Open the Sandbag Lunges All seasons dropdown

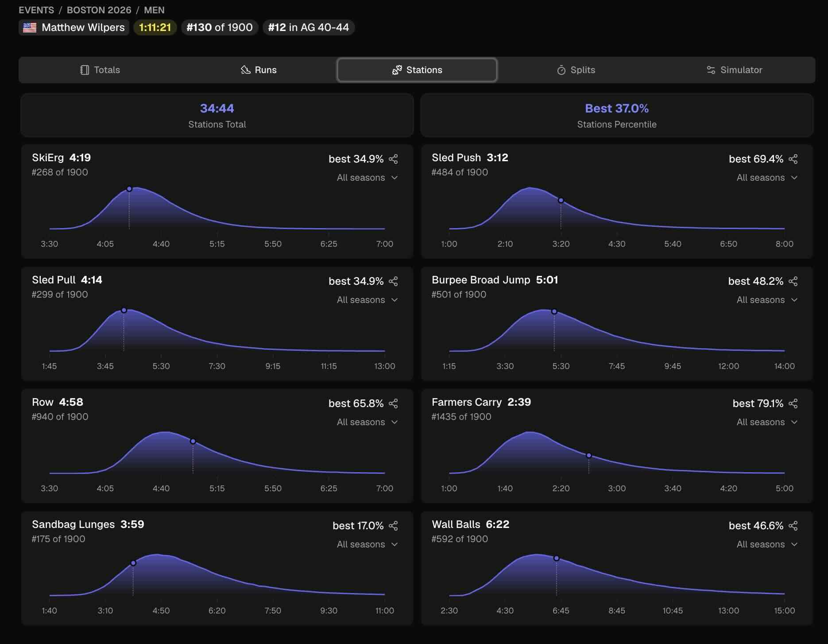coord(367,544)
